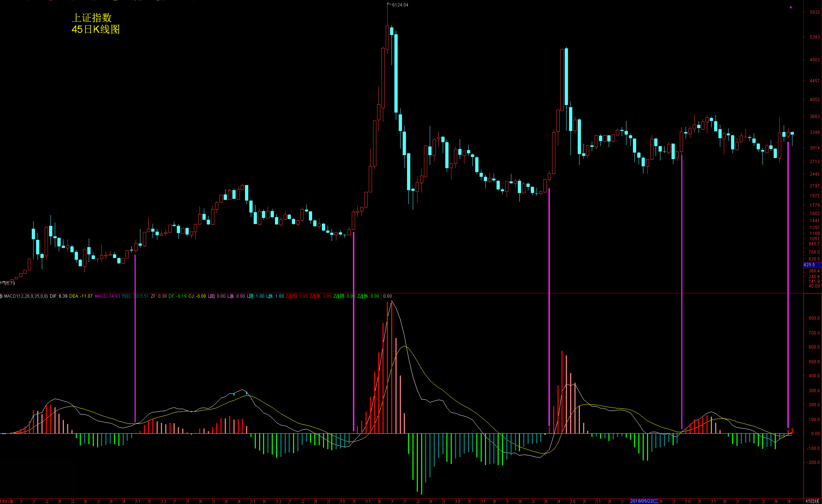Click the 800.0 MACD scale label
The width and height of the screenshot is (822, 504).
(x=814, y=318)
